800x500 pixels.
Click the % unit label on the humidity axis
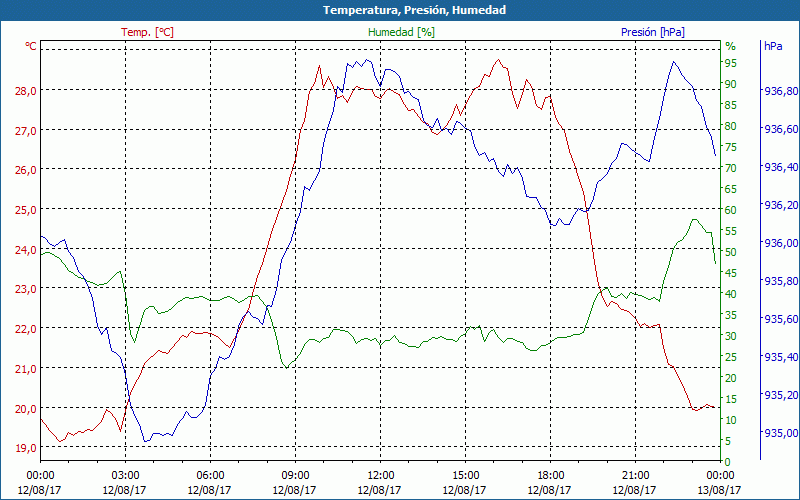pos(731,46)
